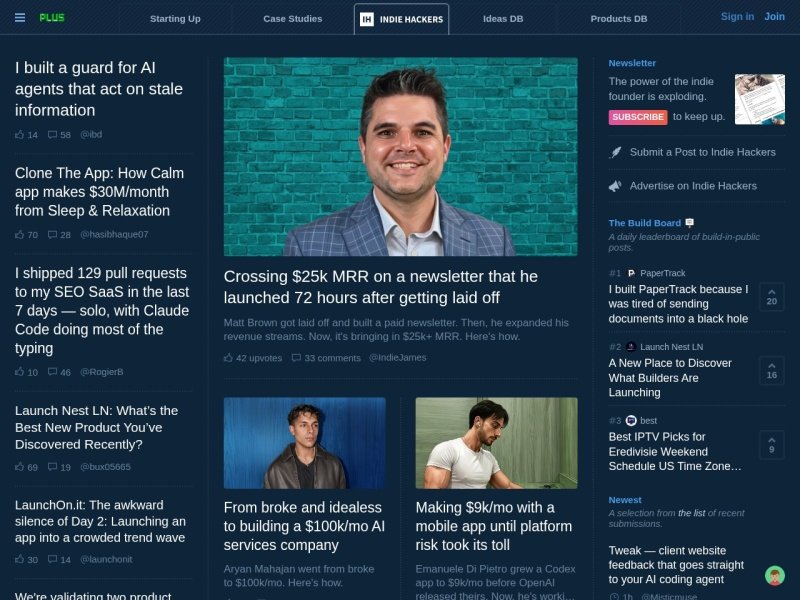Open Advertise on Indie Hackers link
Image resolution: width=800 pixels, height=600 pixels.
coord(693,186)
